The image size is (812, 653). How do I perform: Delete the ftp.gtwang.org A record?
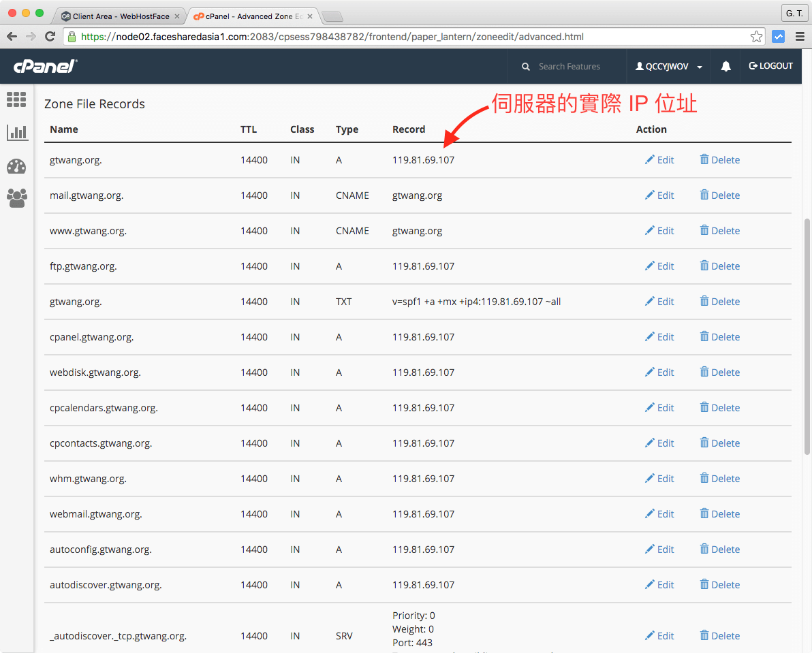click(x=719, y=266)
